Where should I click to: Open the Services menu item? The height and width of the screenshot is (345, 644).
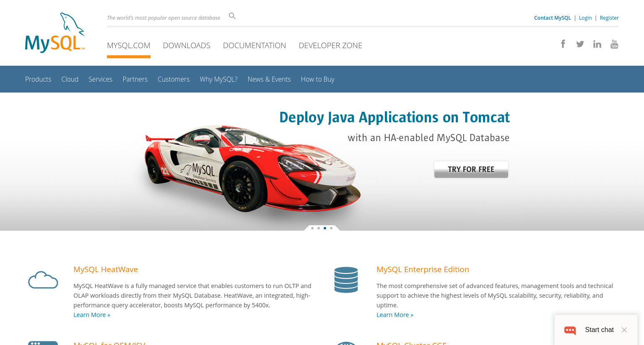coord(101,79)
